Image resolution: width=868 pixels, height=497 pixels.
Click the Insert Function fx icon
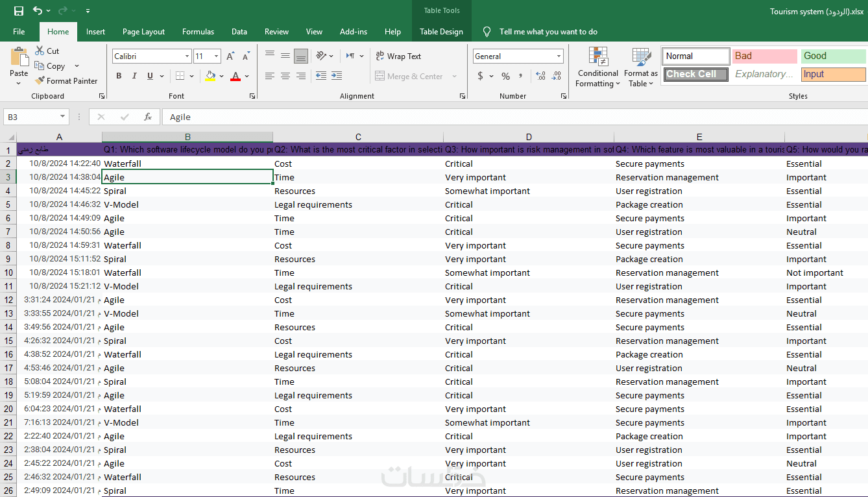148,117
